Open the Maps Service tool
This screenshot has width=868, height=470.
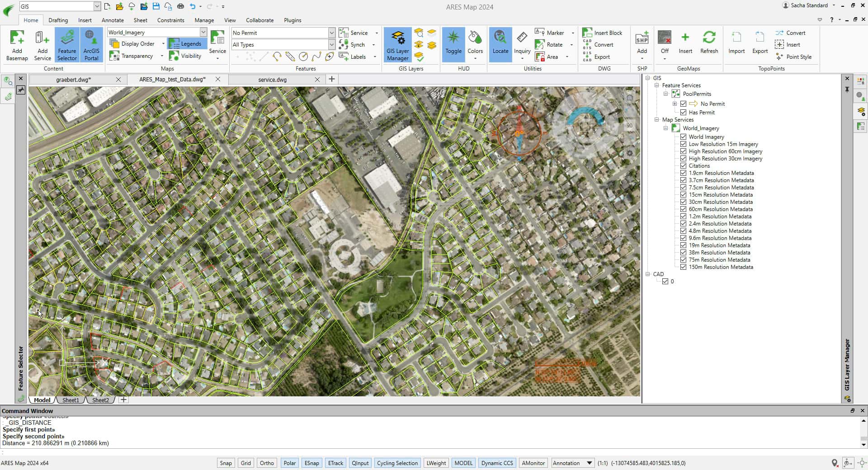(x=217, y=44)
